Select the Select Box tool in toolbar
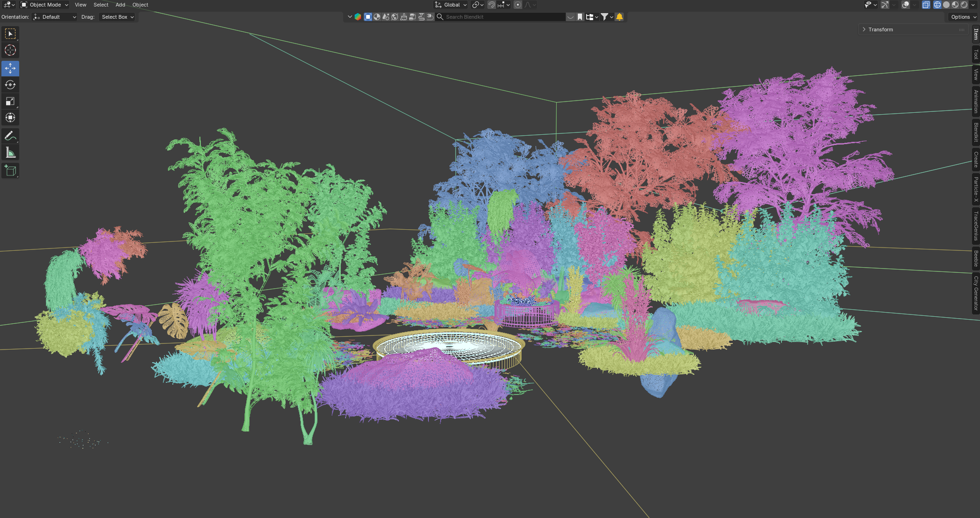Image resolution: width=980 pixels, height=518 pixels. coord(10,34)
